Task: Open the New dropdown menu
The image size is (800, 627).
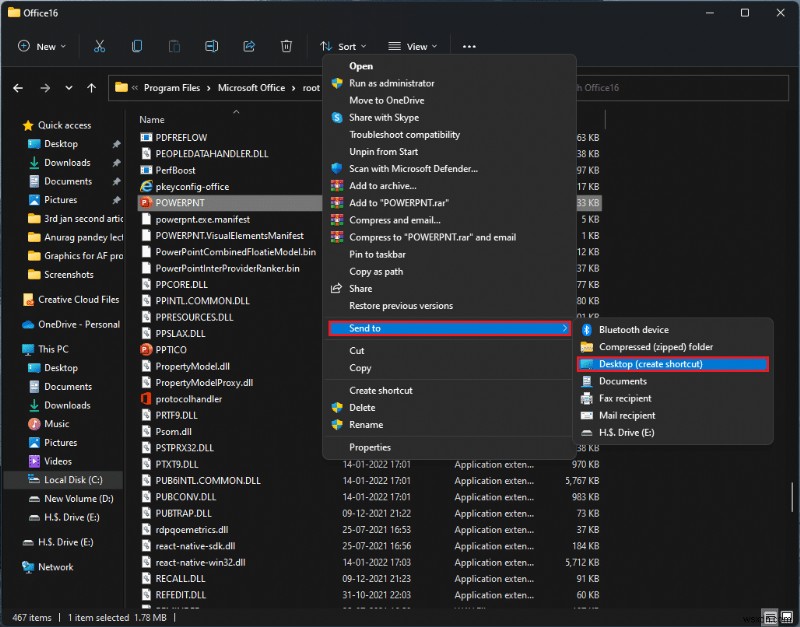Action: tap(41, 46)
